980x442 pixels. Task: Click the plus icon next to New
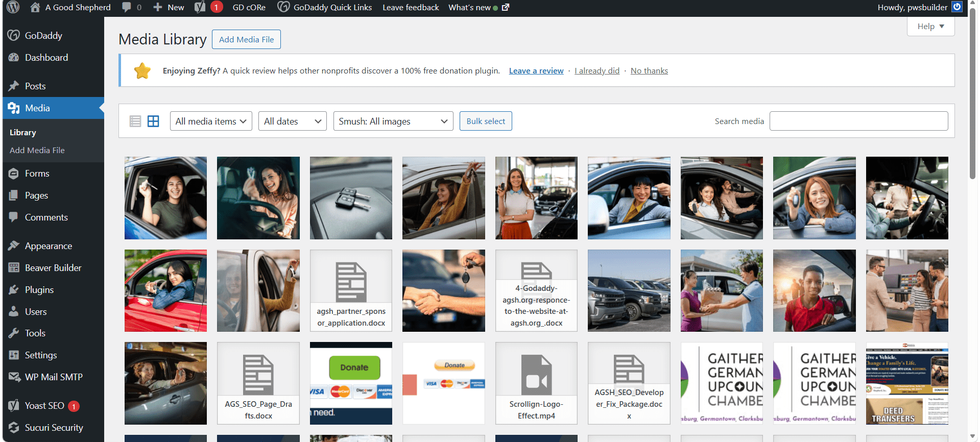click(158, 7)
